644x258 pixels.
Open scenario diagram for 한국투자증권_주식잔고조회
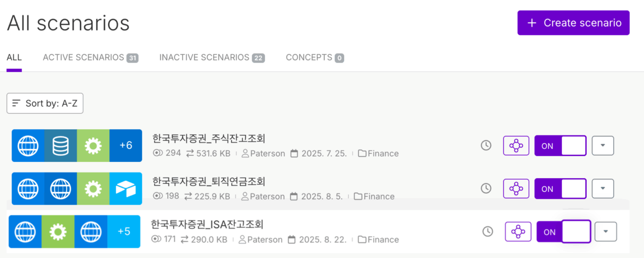coord(516,145)
